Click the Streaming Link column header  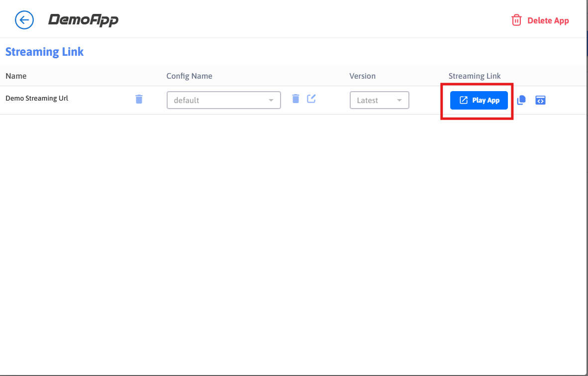[x=475, y=76]
